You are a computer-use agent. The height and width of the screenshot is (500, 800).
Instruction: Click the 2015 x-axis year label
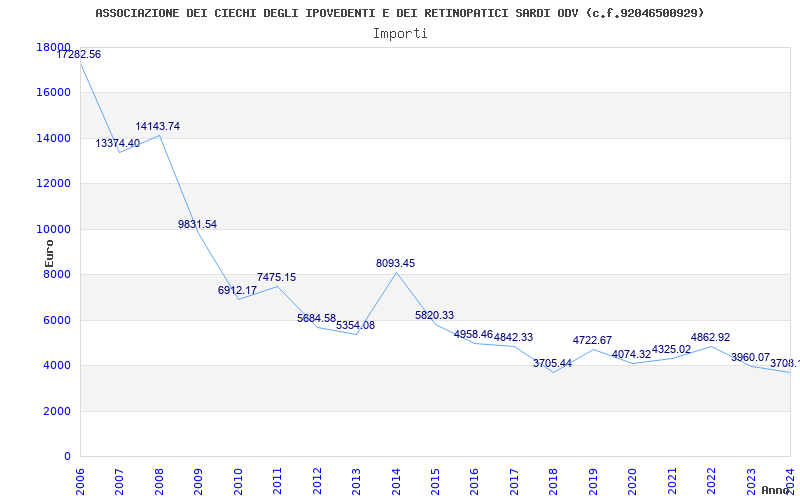pyautogui.click(x=435, y=481)
